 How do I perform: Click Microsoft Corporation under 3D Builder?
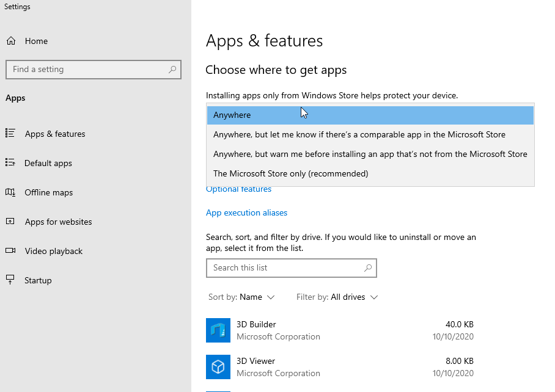pos(278,337)
